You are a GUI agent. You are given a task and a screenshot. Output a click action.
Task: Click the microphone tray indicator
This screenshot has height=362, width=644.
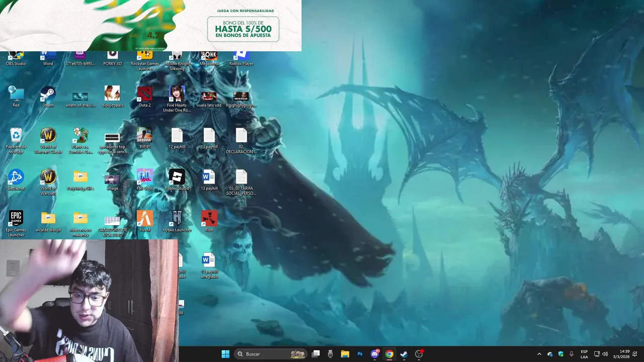point(572,354)
